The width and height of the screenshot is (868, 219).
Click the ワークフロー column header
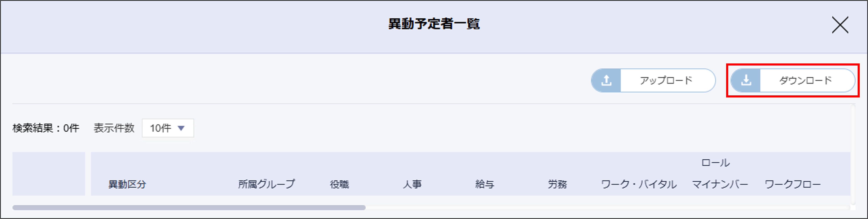point(793,184)
